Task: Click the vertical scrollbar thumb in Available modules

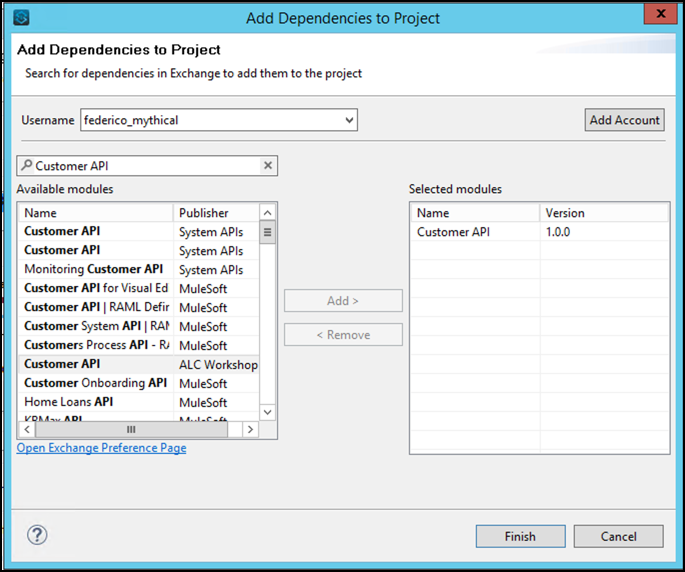Action: pyautogui.click(x=267, y=232)
